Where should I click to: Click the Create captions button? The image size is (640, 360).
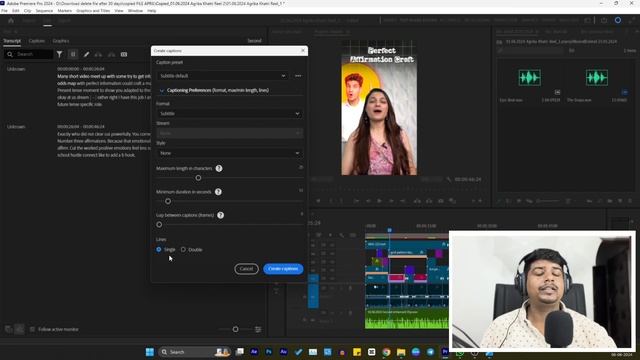[283, 269]
